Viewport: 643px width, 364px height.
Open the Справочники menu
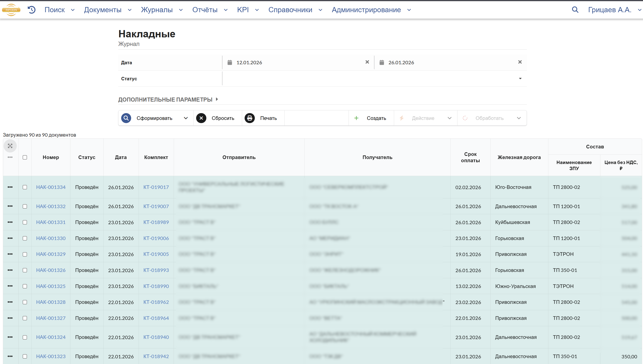coord(295,10)
